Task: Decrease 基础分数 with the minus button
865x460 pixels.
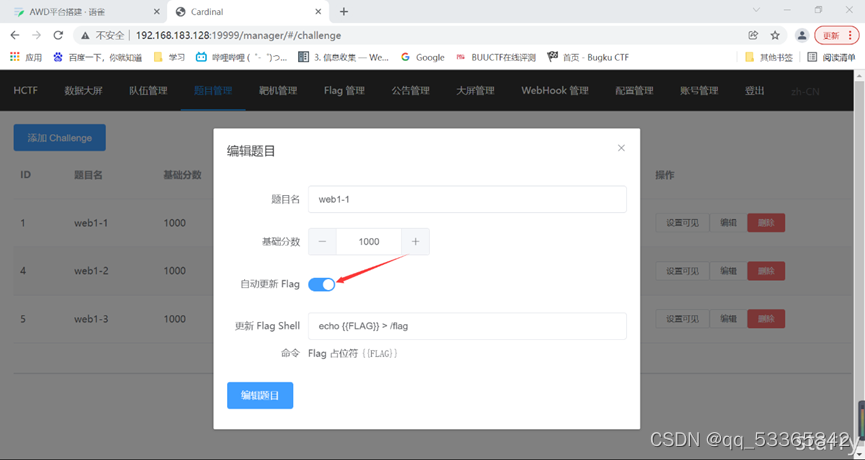Action: tap(323, 242)
